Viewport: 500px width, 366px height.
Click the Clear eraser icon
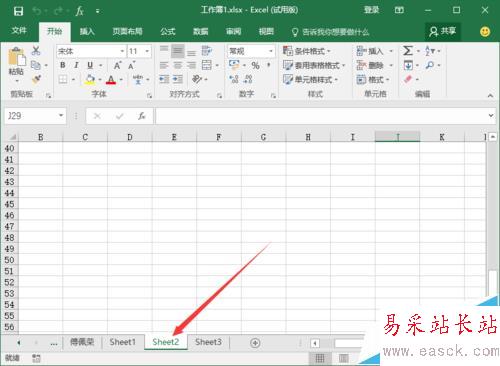tap(408, 79)
